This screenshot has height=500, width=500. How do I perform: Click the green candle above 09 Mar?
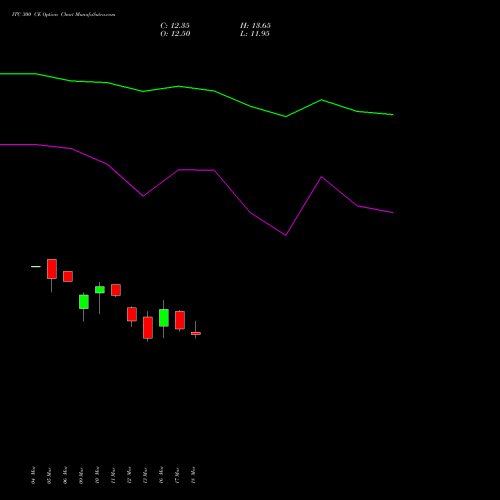84,302
